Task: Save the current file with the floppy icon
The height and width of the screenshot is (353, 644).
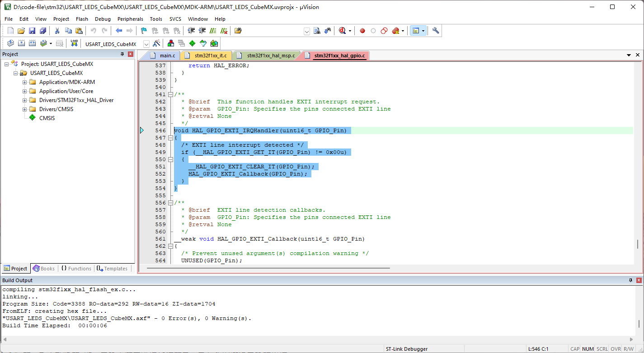Action: (x=32, y=31)
